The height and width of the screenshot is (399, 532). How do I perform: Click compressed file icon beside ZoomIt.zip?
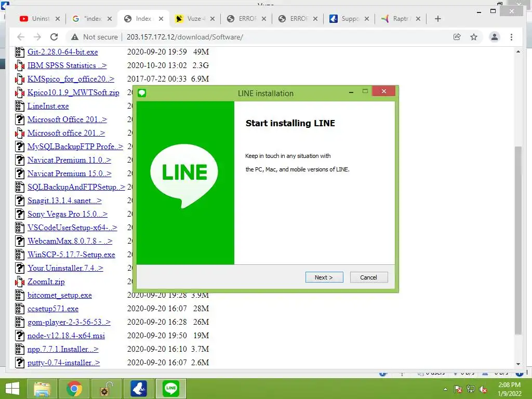pos(20,282)
